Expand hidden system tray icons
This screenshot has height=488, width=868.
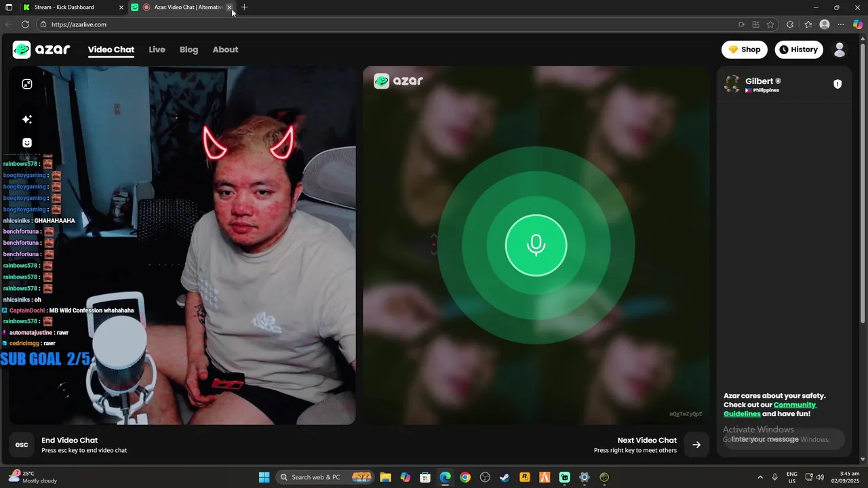(760, 477)
